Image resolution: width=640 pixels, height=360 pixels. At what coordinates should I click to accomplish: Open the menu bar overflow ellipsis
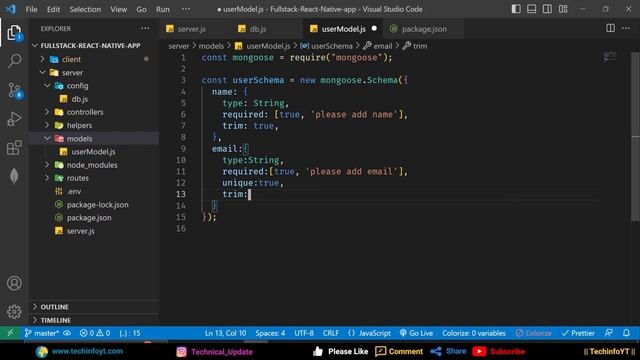click(186, 9)
